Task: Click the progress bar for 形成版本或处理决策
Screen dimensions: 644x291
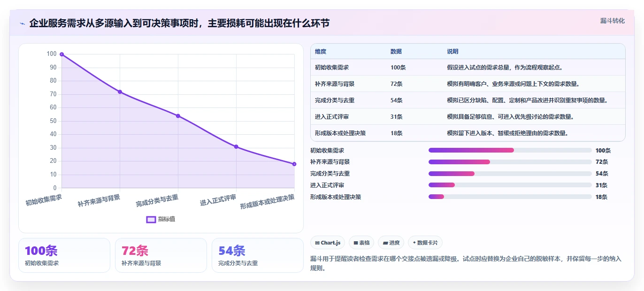Action: click(x=510, y=197)
